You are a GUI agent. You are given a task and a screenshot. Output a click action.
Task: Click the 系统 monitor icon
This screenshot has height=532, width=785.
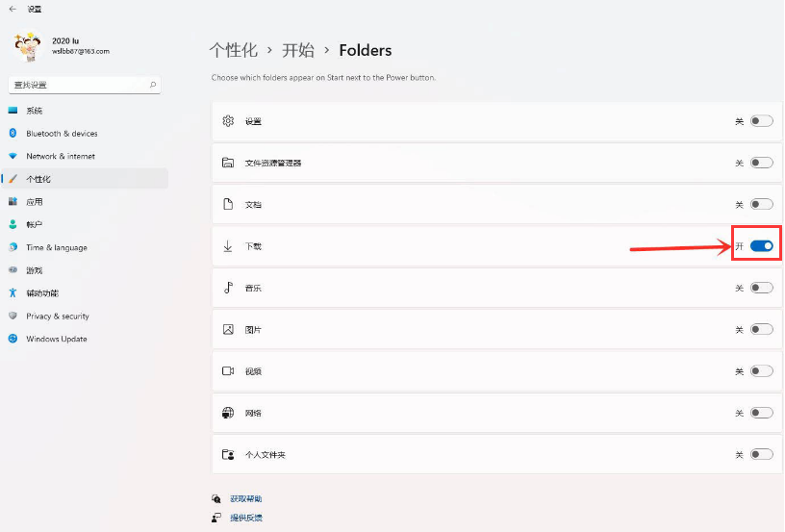coord(13,111)
